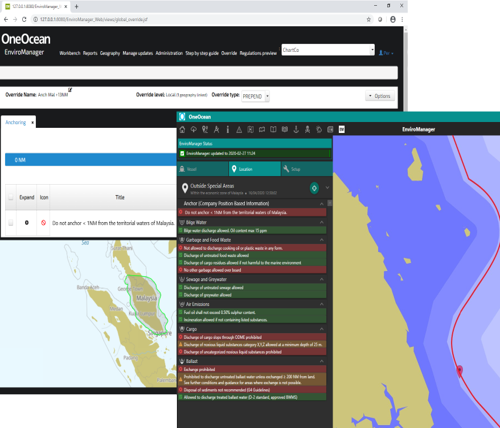The width and height of the screenshot is (500, 428).
Task: Click the open book icon in toolbar
Action: coord(273,129)
